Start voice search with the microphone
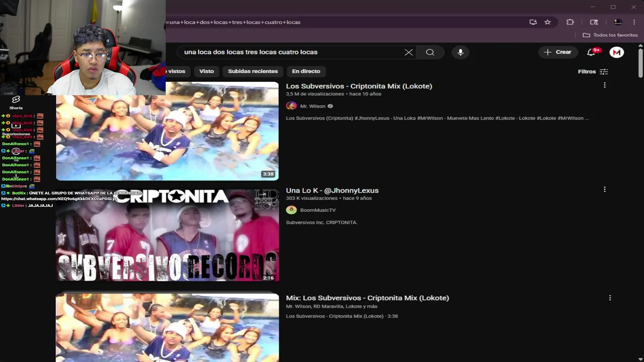This screenshot has width=644, height=362. pos(460,52)
